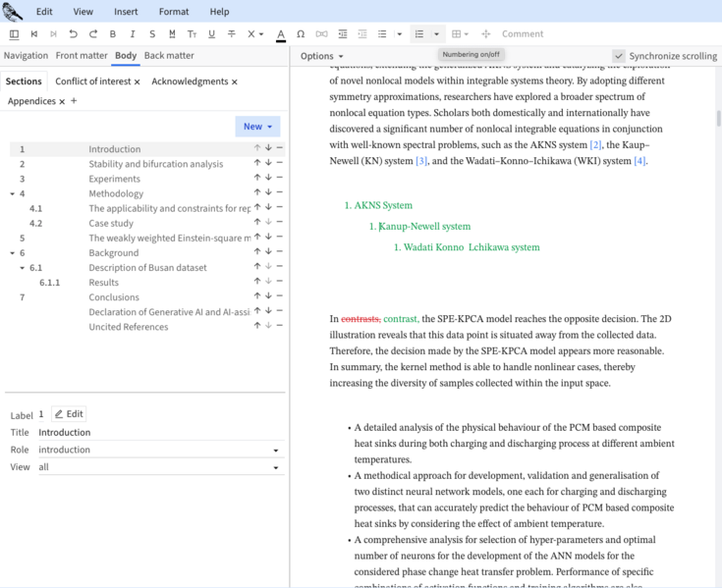The image size is (722, 588).
Task: Open bulleted list style dropdown
Action: 399,34
